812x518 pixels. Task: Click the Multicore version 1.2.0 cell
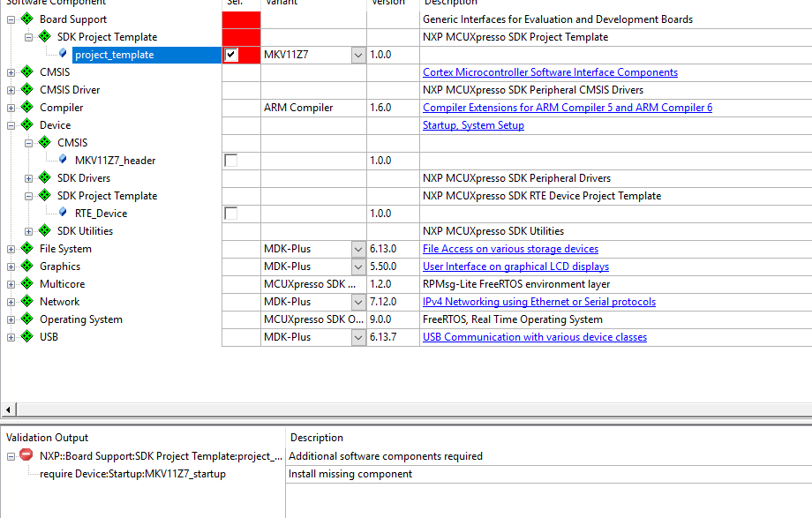coord(393,284)
